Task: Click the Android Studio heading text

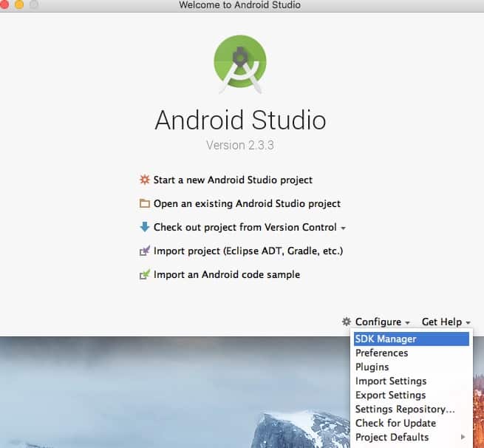Action: pos(240,120)
